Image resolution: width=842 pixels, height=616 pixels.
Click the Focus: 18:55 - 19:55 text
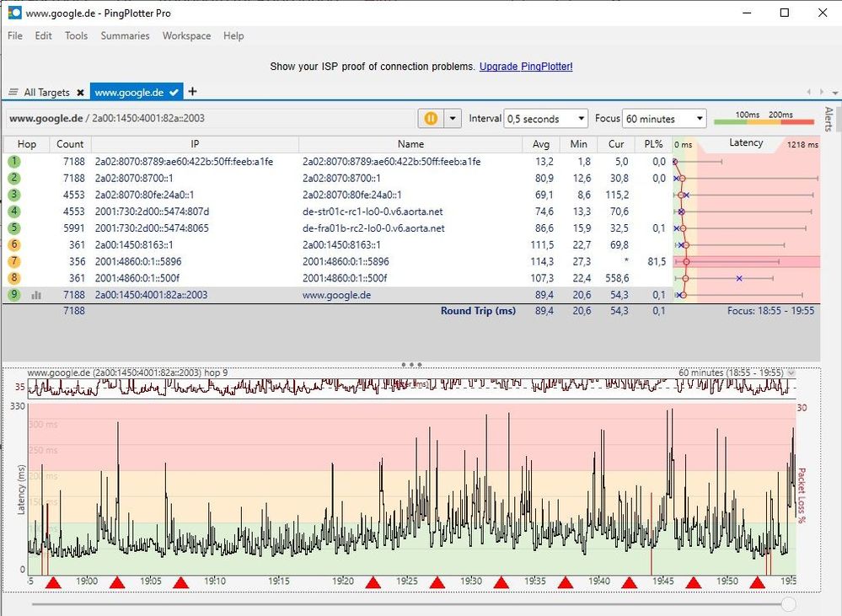coord(770,310)
